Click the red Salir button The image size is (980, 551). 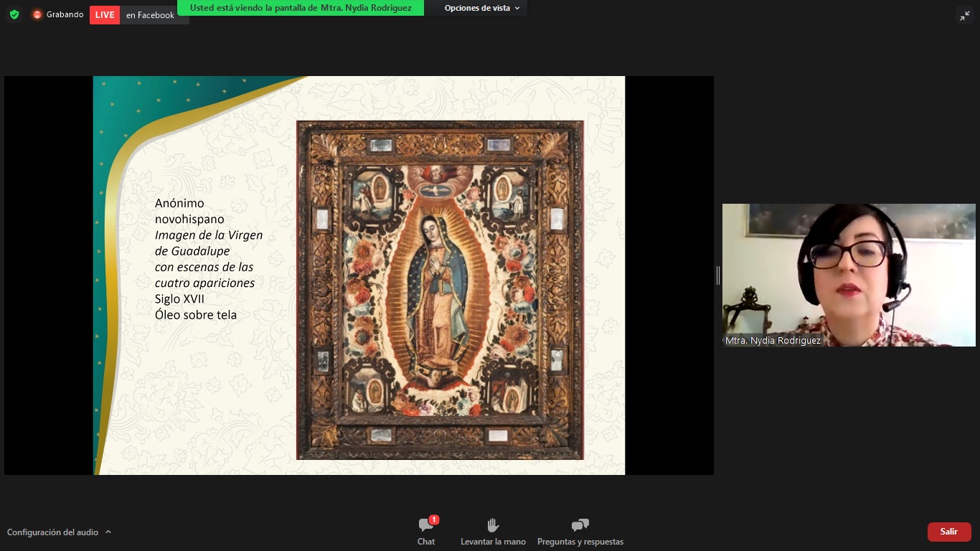point(949,532)
